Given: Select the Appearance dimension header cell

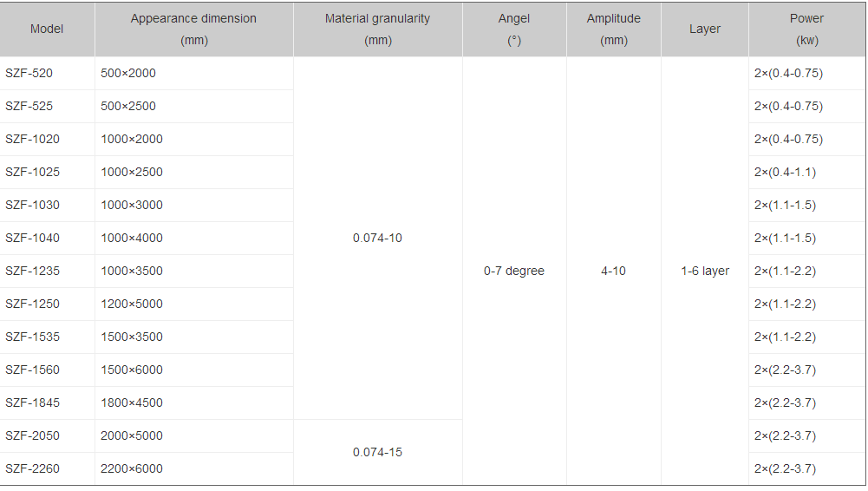Looking at the screenshot, I should click(x=193, y=29).
